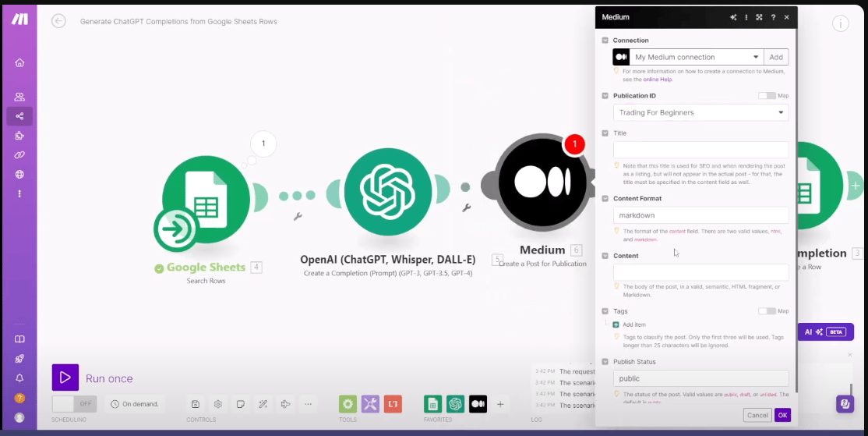Open Notifications bell icon
868x436 pixels.
tap(19, 378)
